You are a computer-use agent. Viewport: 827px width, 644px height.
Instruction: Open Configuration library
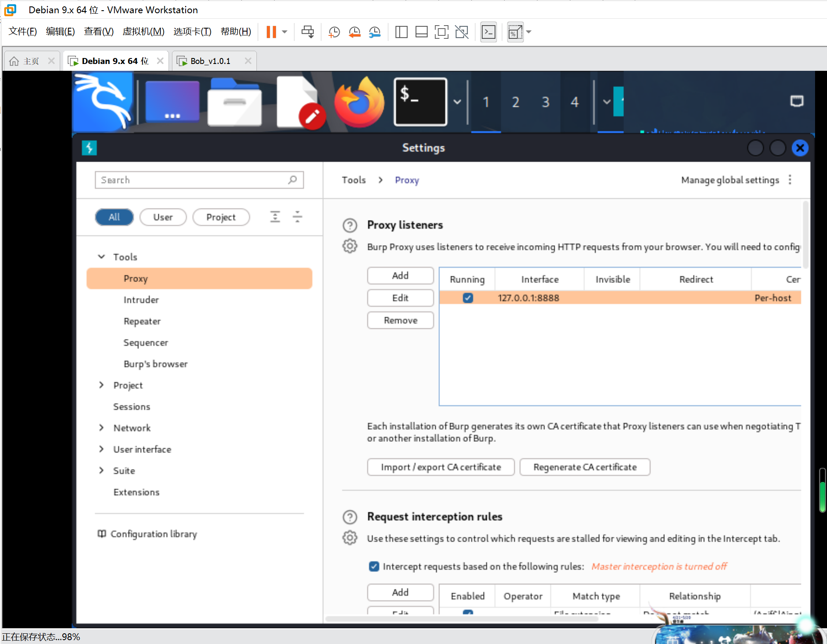point(148,534)
